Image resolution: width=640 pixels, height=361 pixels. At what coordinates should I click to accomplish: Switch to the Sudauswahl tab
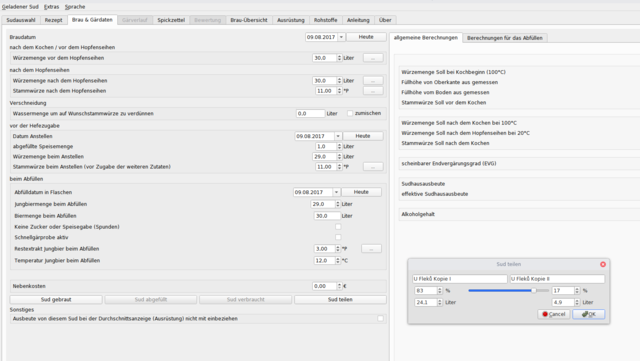(x=21, y=20)
